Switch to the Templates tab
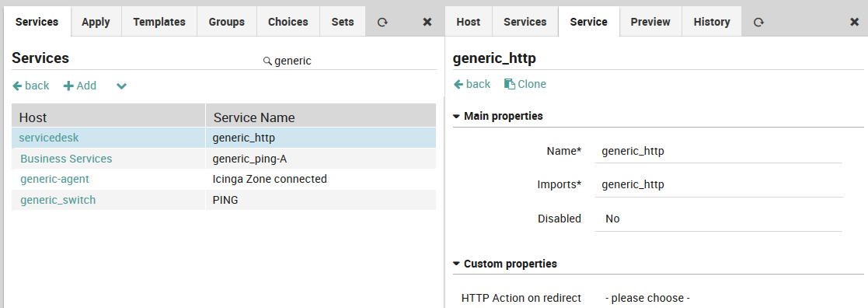Viewport: 868px width, 308px height. (x=159, y=22)
